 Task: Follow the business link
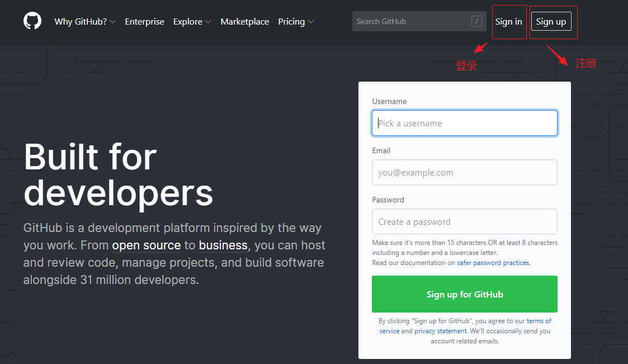point(223,245)
